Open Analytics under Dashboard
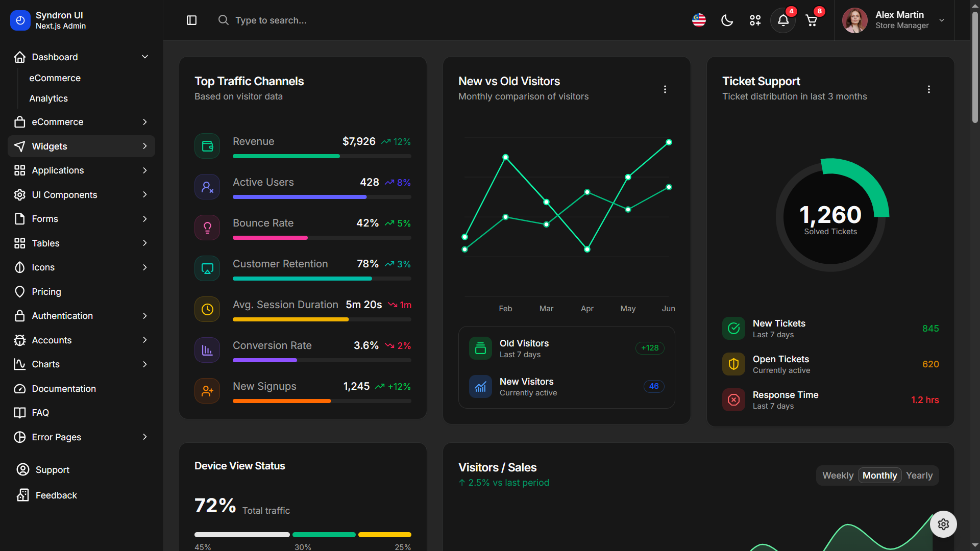This screenshot has width=980, height=551. click(48, 98)
